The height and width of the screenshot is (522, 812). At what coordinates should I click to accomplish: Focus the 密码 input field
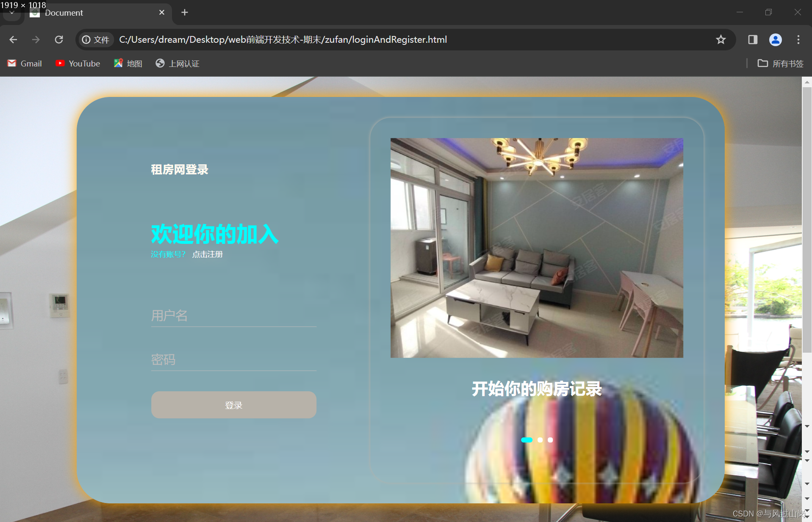234,360
